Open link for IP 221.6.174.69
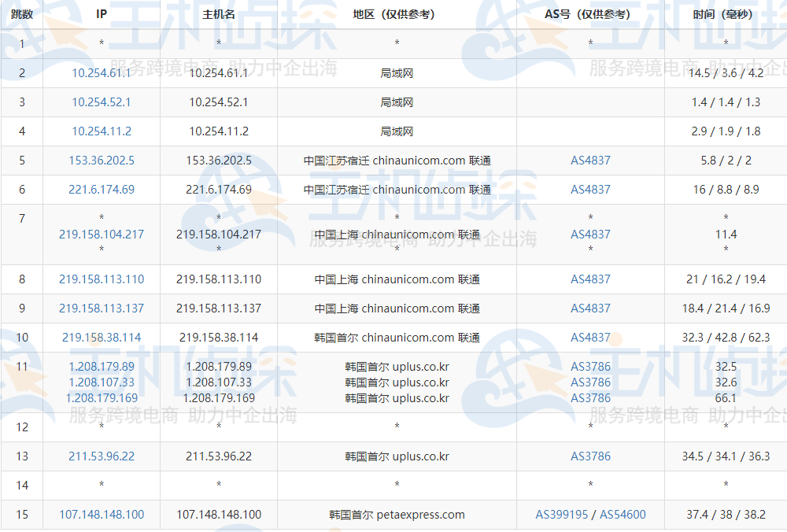 click(102, 190)
